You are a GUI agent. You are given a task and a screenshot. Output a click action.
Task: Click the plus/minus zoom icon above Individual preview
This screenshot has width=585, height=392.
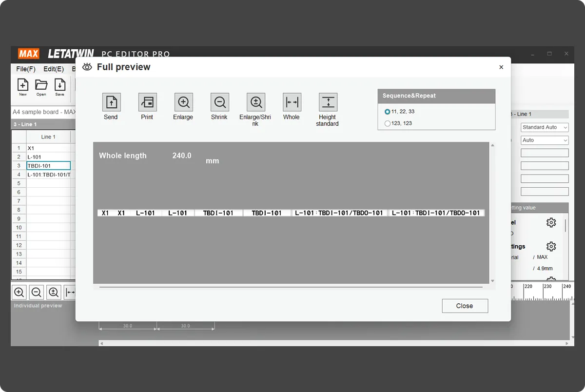[x=54, y=293]
